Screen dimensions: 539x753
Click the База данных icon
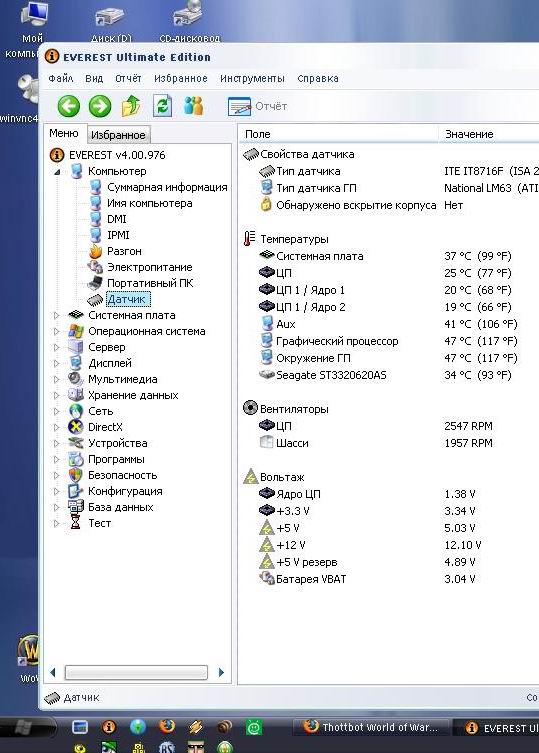[x=75, y=507]
